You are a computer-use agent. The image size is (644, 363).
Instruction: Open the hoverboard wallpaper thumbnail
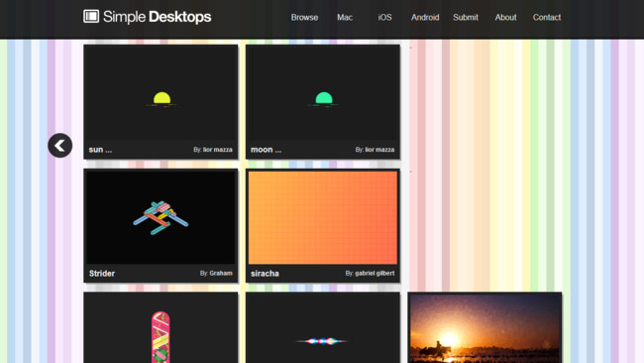pos(161,329)
